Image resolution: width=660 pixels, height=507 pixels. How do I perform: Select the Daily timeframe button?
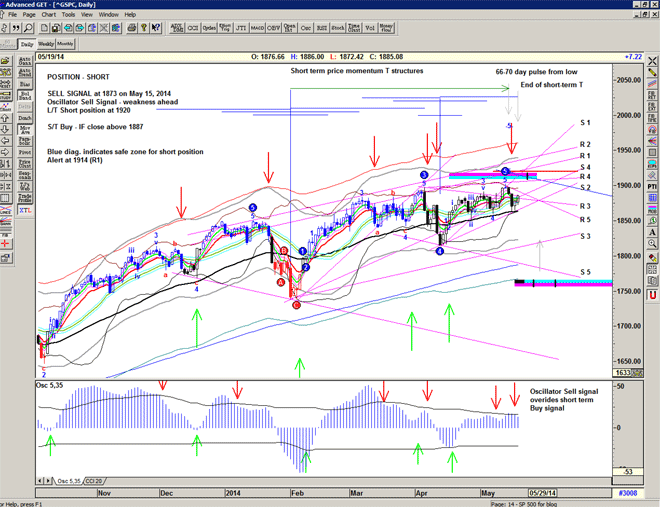pyautogui.click(x=26, y=43)
